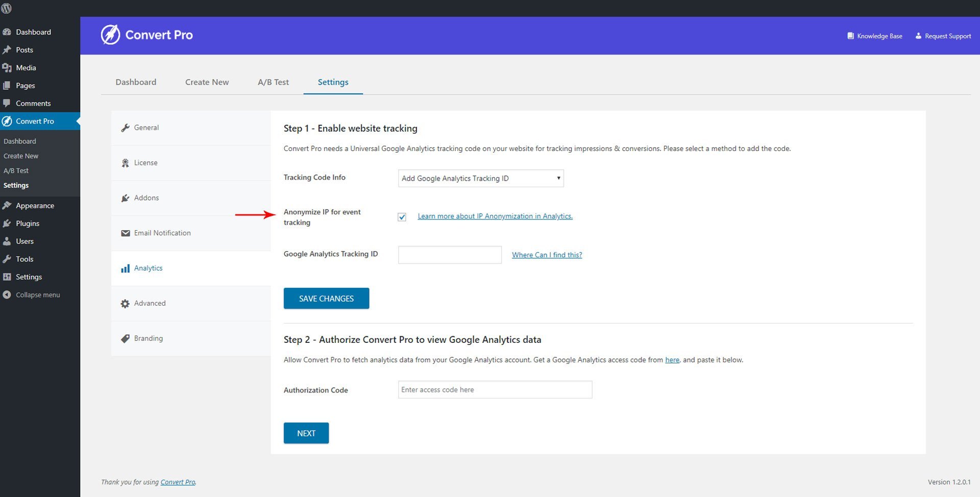
Task: Click the Plugins plug icon
Action: pyautogui.click(x=7, y=223)
